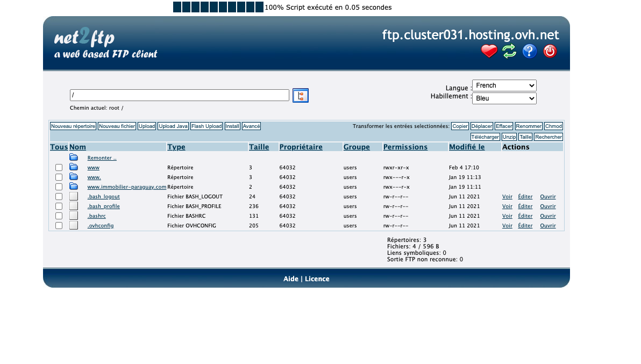Open help via blue question mark icon
Viewport: 641px width, 364px height.
point(529,52)
